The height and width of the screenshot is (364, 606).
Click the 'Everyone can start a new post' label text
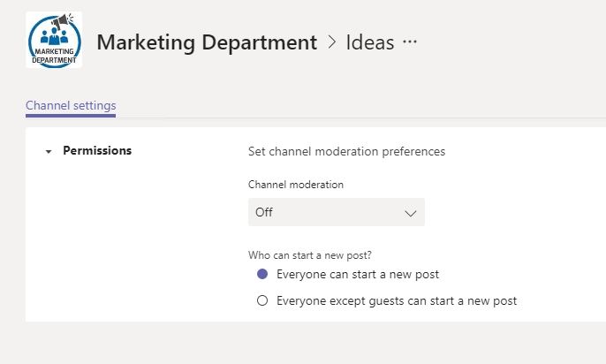(358, 274)
